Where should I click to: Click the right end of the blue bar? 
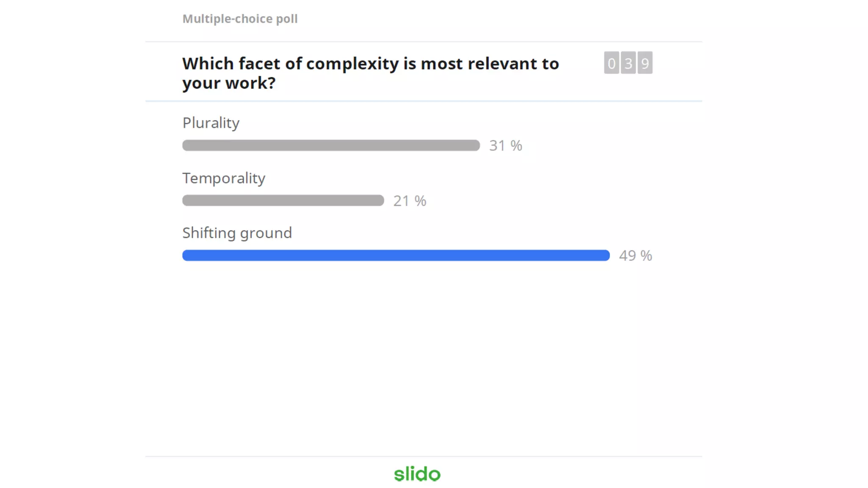point(605,255)
